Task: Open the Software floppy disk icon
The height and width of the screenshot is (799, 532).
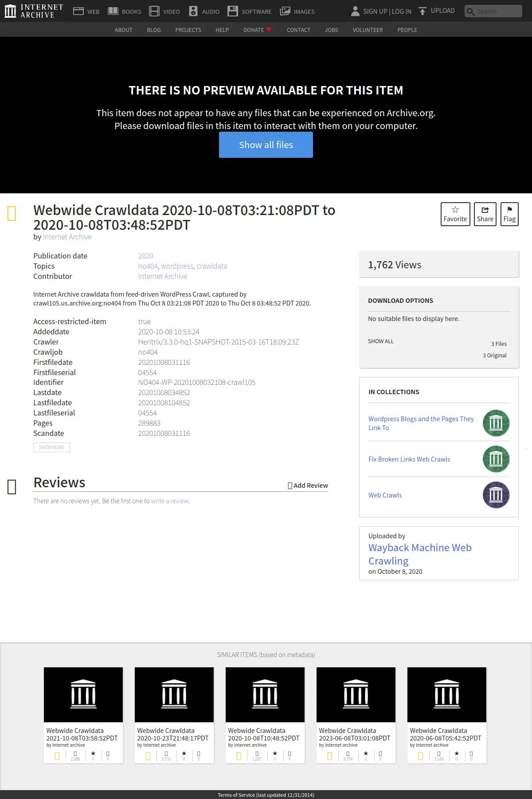Action: click(233, 11)
